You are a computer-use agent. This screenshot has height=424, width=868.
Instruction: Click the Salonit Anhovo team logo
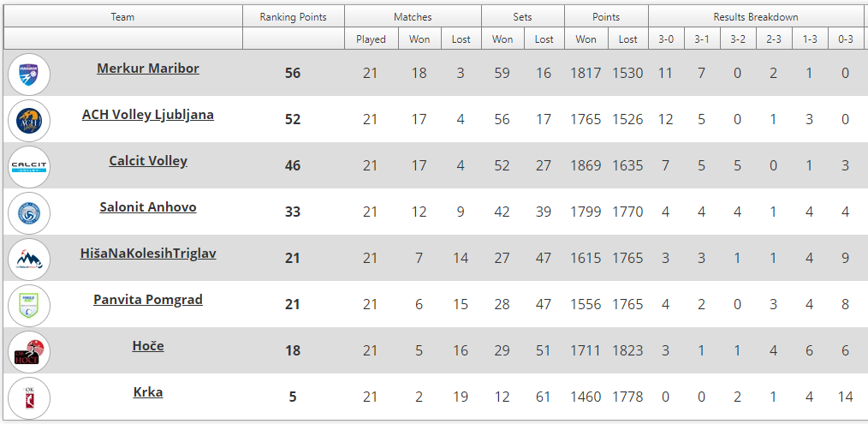tap(29, 212)
